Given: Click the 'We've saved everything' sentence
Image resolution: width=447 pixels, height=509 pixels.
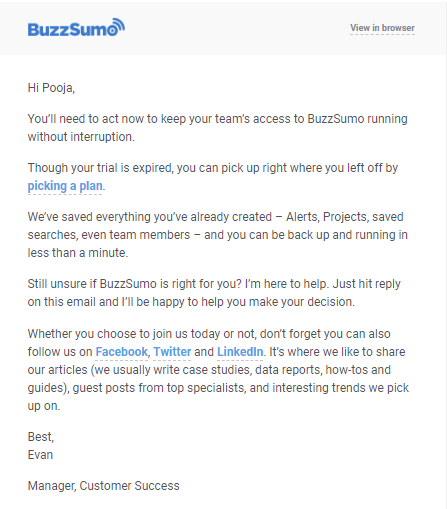Looking at the screenshot, I should 215,217.
